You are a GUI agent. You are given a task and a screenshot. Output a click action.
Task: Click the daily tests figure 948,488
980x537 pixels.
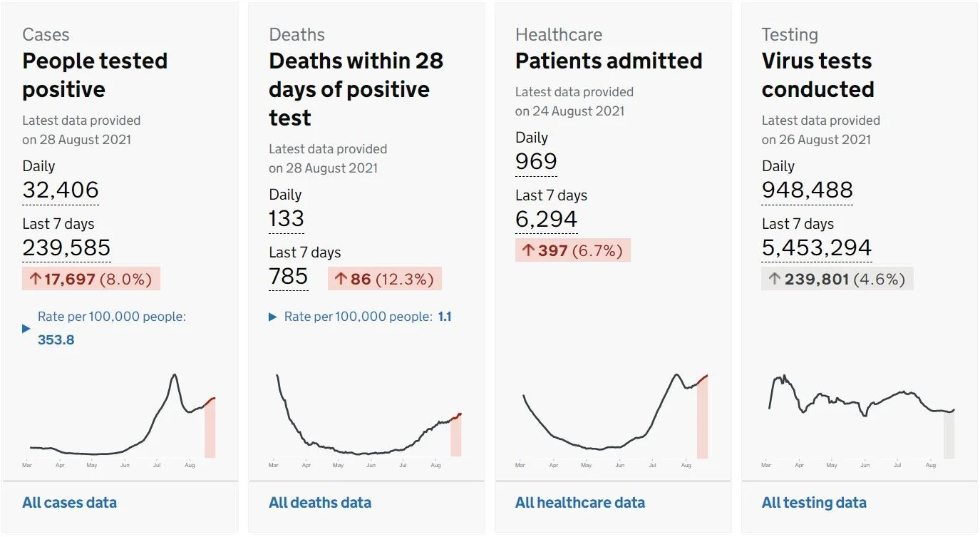pos(808,190)
